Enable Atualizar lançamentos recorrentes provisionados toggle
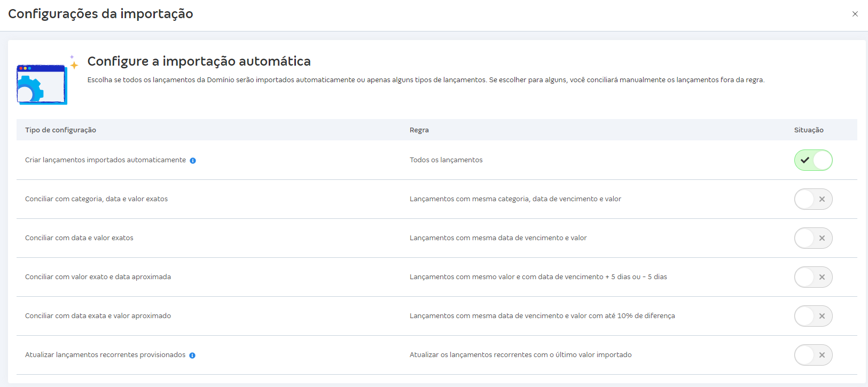The image size is (868, 387). (x=813, y=355)
